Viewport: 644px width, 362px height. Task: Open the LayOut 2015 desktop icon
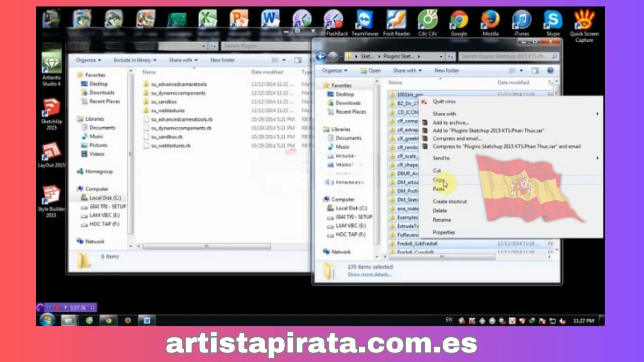(x=51, y=155)
